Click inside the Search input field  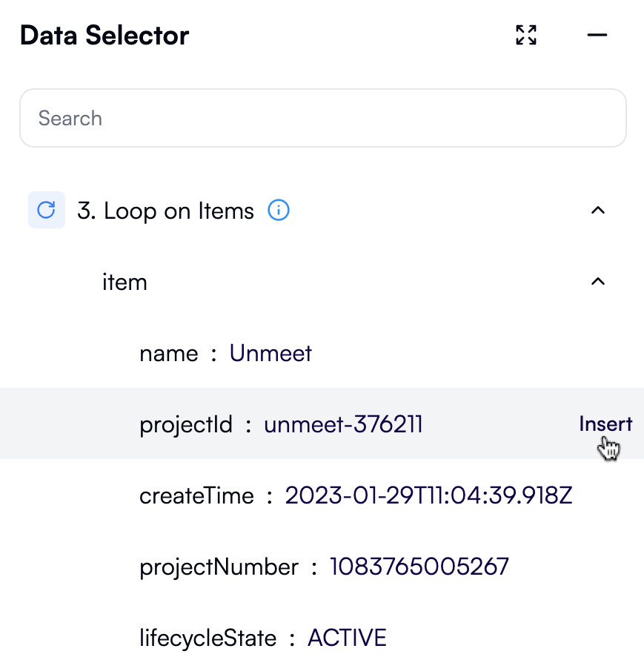(322, 118)
